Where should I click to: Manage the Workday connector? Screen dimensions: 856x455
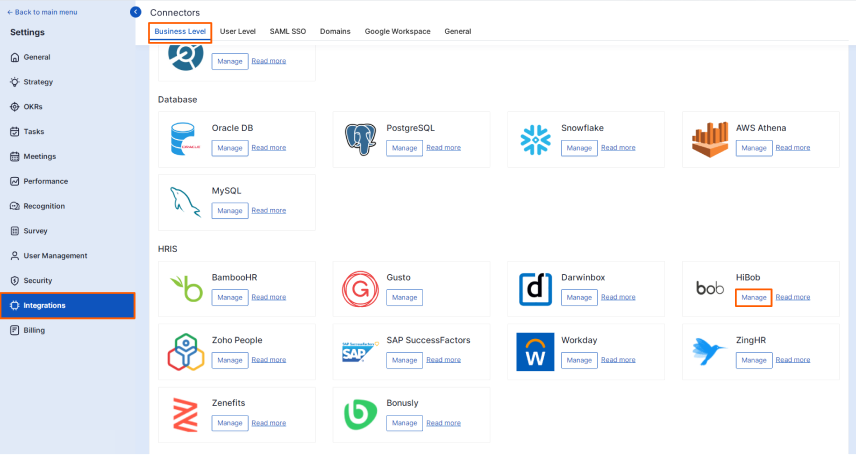(x=579, y=361)
